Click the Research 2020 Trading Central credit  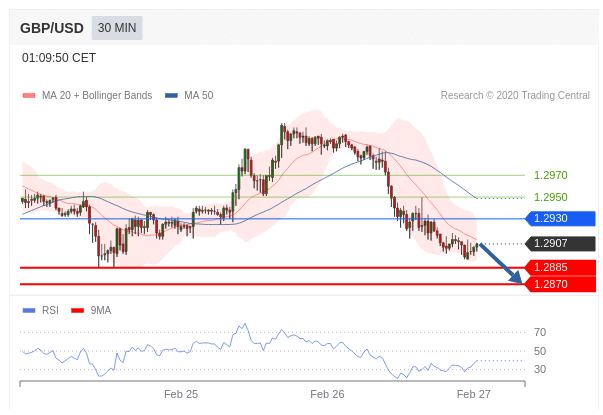(515, 95)
